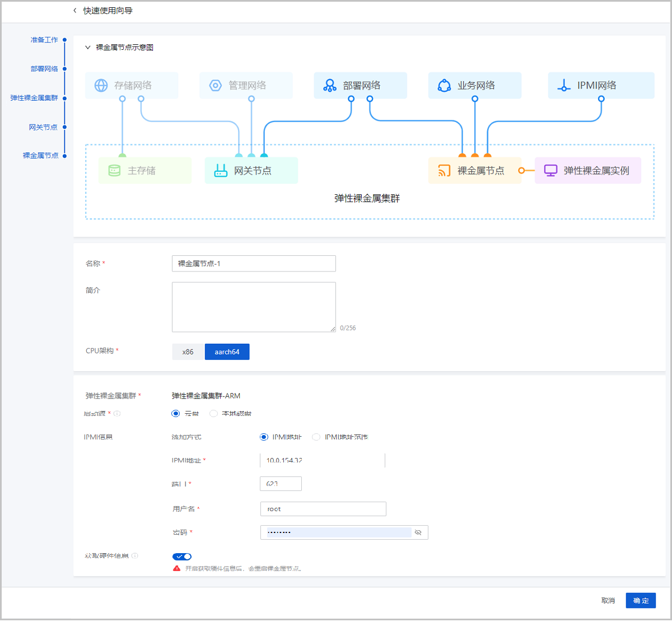Click the 存储网络 globe icon

[100, 85]
